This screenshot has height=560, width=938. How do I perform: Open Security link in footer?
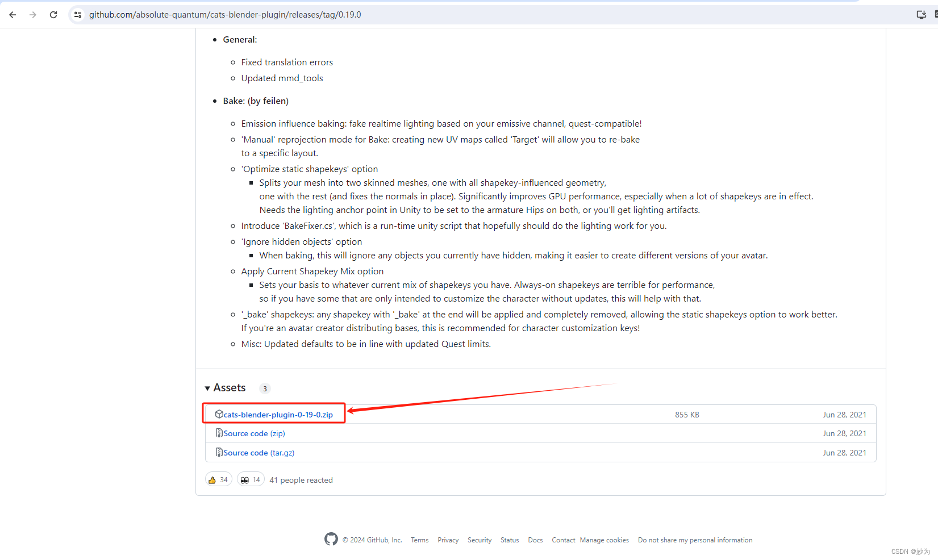(x=480, y=540)
